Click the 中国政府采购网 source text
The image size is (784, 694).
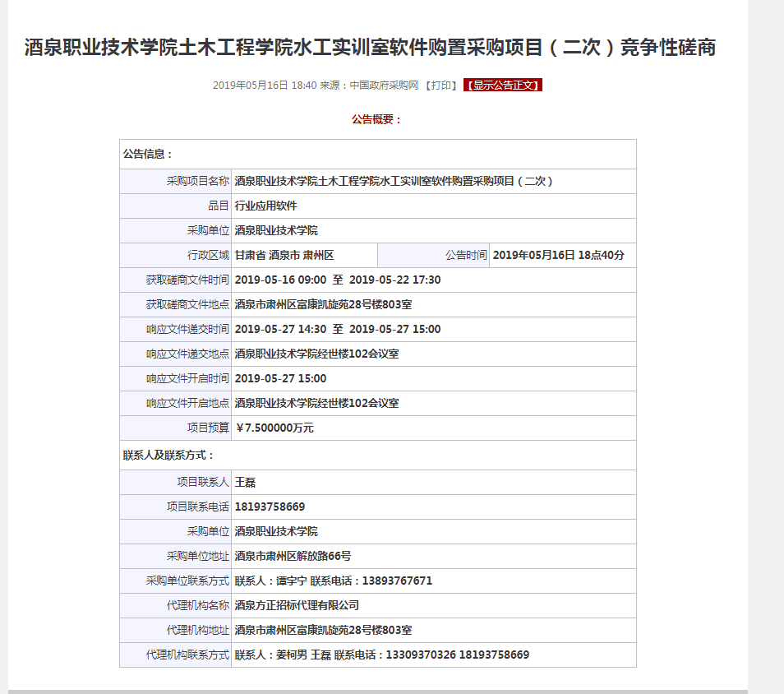coord(384,86)
